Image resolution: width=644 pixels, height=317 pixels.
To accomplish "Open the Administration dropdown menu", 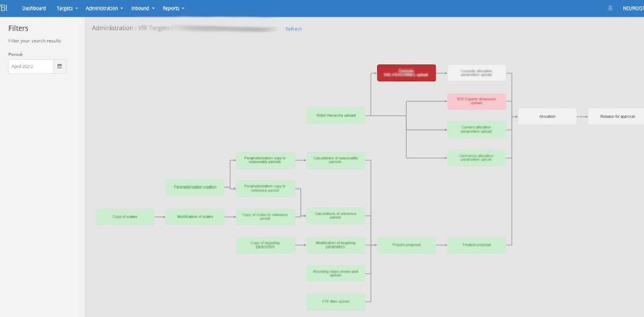I will pos(104,9).
